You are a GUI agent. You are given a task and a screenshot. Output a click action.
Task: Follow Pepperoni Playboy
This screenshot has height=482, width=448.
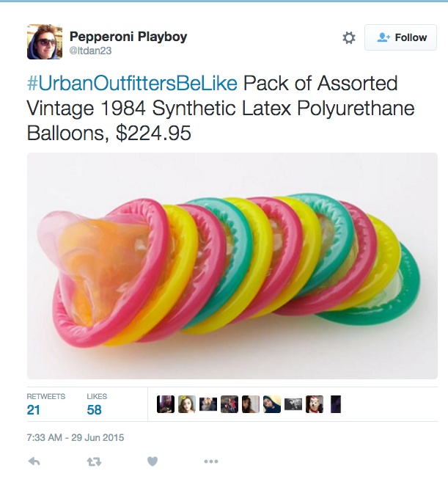[400, 37]
